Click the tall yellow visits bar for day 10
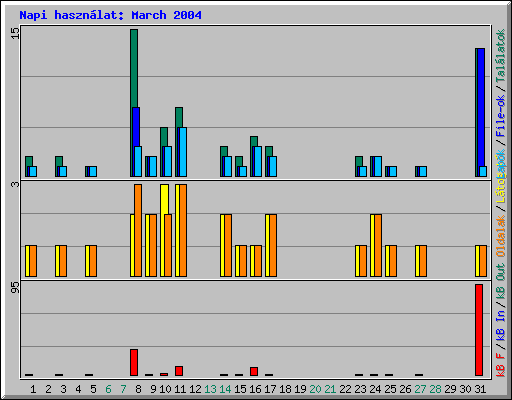Screen dimensions: 512x400 (x=164, y=199)
